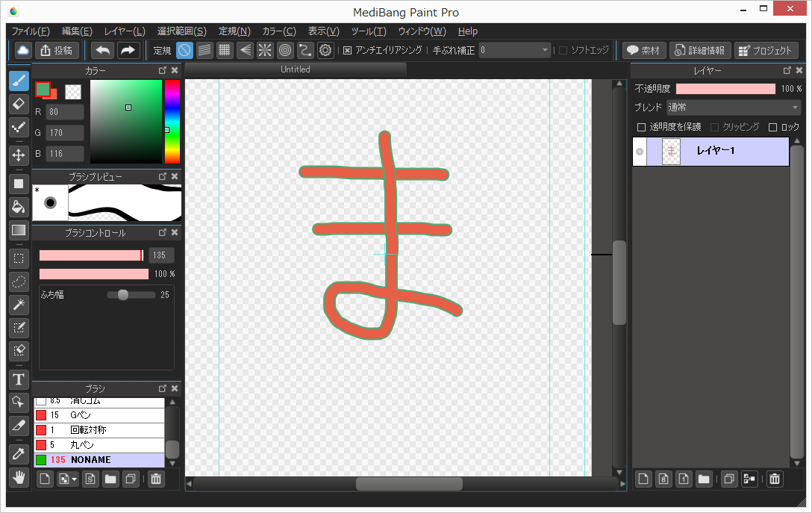
Task: Click the foreground green color swatch
Action: point(43,90)
